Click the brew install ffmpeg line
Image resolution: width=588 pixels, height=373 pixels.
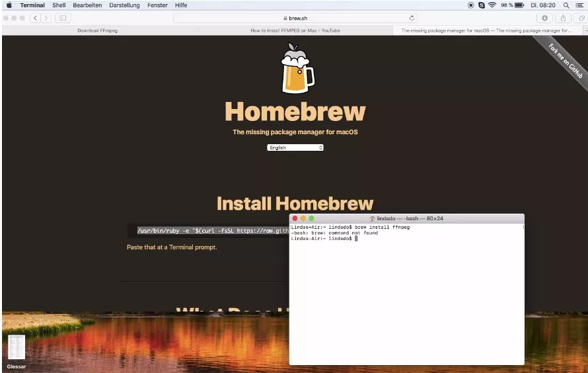point(350,227)
